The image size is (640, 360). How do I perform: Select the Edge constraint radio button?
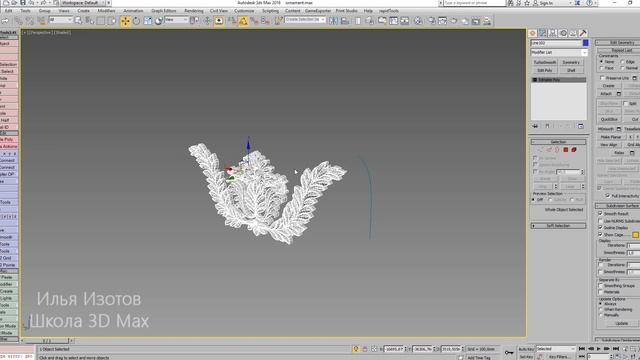tap(623, 62)
